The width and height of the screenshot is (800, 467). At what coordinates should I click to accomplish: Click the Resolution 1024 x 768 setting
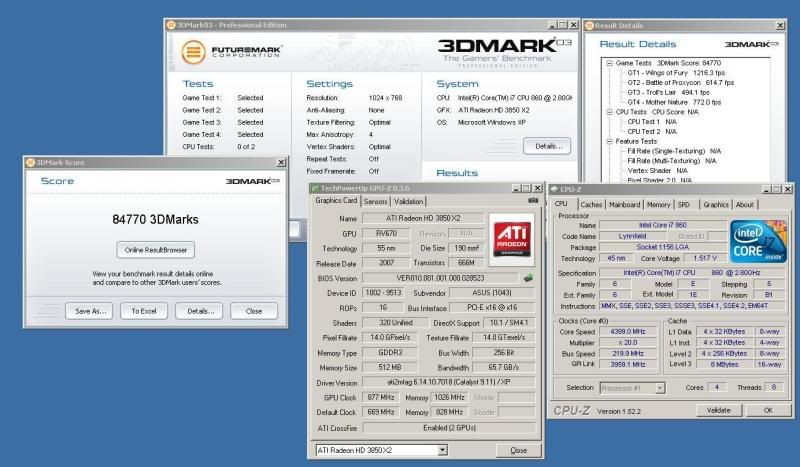[385, 98]
